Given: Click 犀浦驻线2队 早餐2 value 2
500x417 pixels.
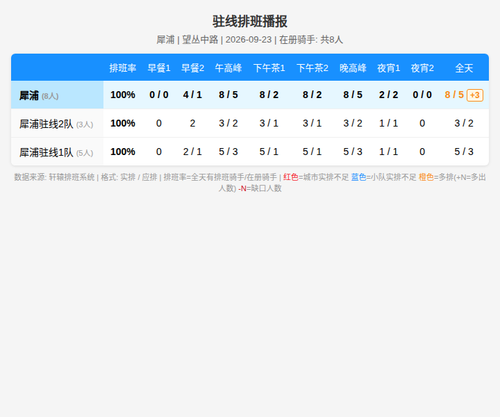Looking at the screenshot, I should pos(193,123).
